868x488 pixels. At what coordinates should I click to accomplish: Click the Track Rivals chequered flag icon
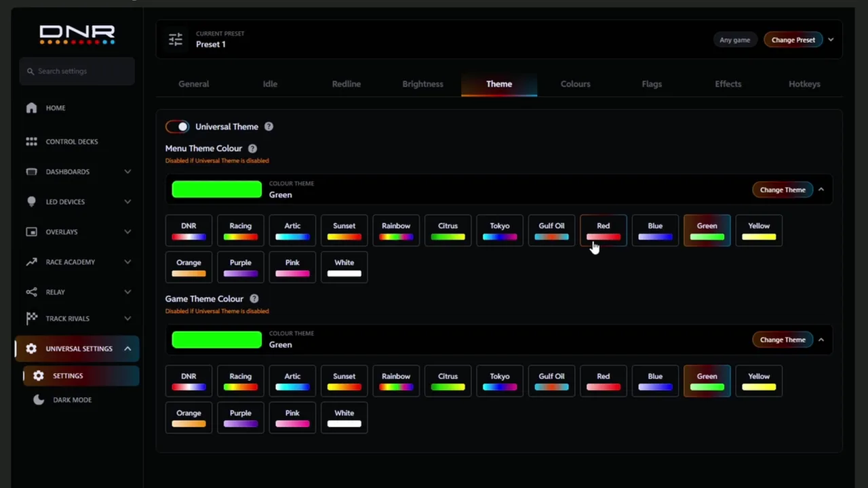pos(31,319)
